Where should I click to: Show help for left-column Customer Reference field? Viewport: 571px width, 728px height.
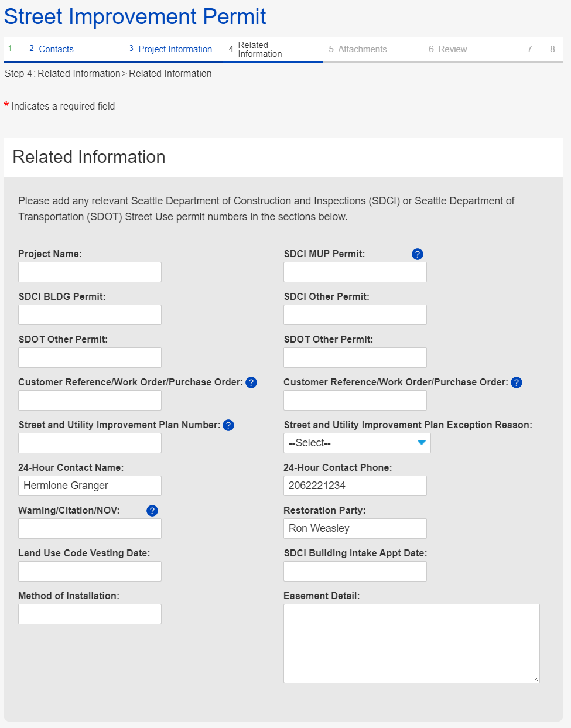click(251, 382)
